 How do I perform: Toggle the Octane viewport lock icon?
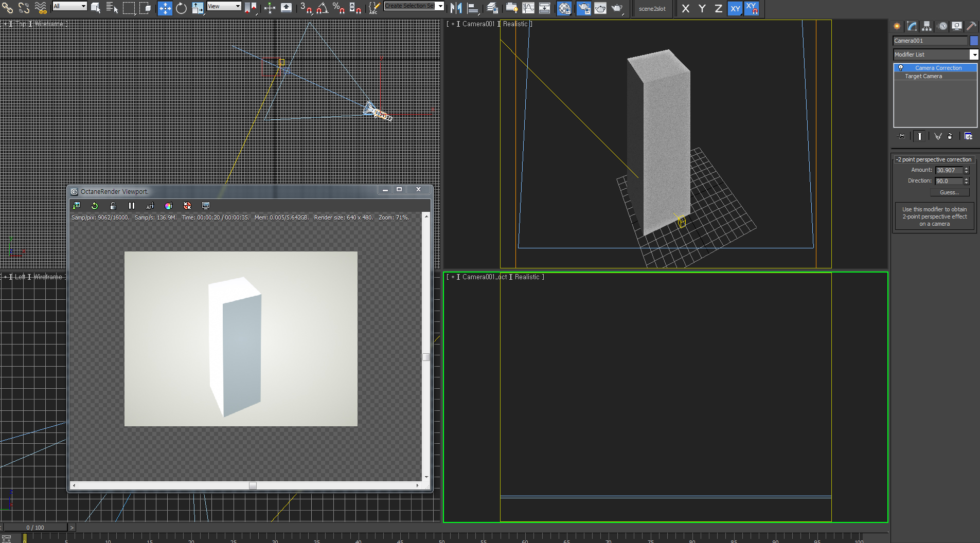pyautogui.click(x=113, y=206)
